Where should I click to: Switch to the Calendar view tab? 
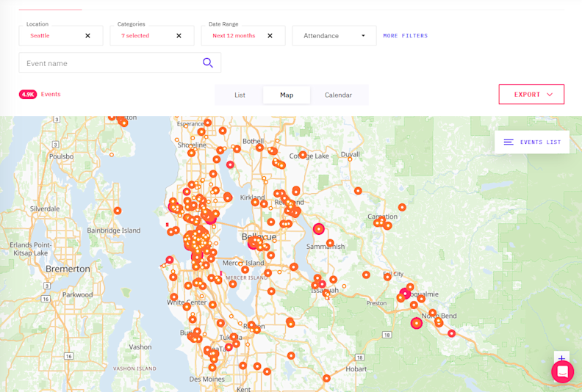tap(338, 95)
